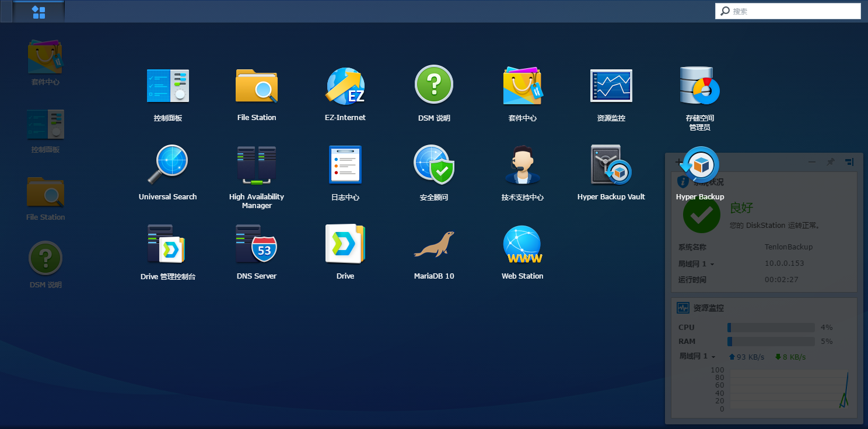Open 技术支持中心 support center
The width and height of the screenshot is (868, 429).
(523, 165)
